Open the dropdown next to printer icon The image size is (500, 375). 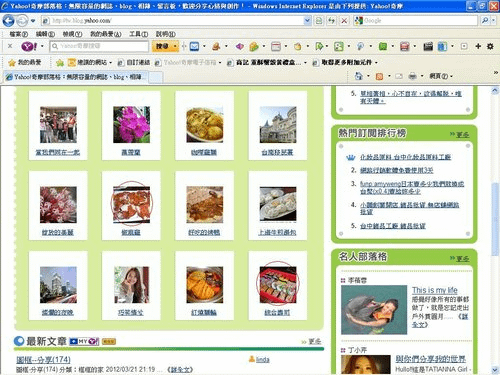point(422,76)
